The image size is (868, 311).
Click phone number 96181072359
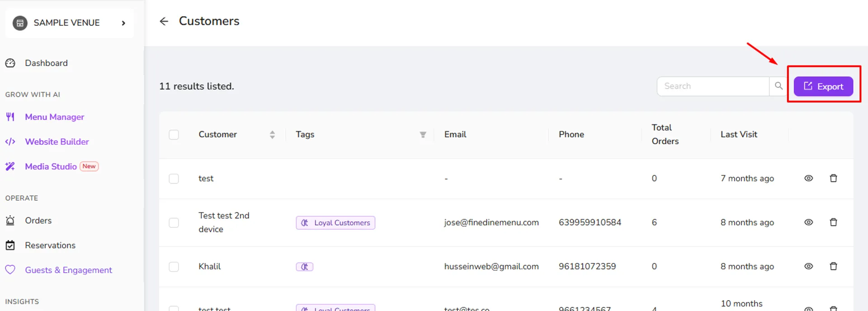point(587,267)
